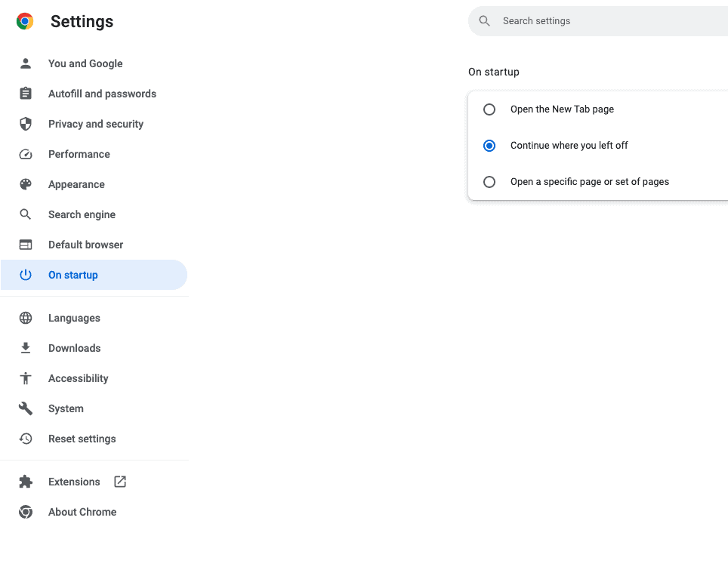
Task: Click the Default browser entry
Action: point(85,245)
